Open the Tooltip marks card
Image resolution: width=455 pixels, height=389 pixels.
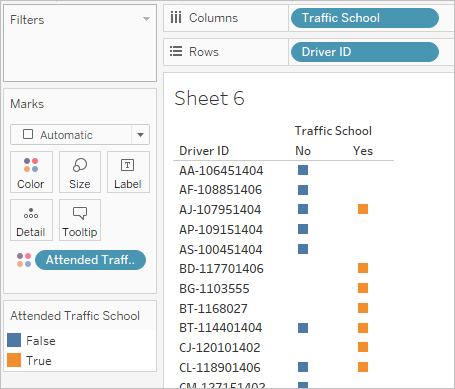point(80,220)
